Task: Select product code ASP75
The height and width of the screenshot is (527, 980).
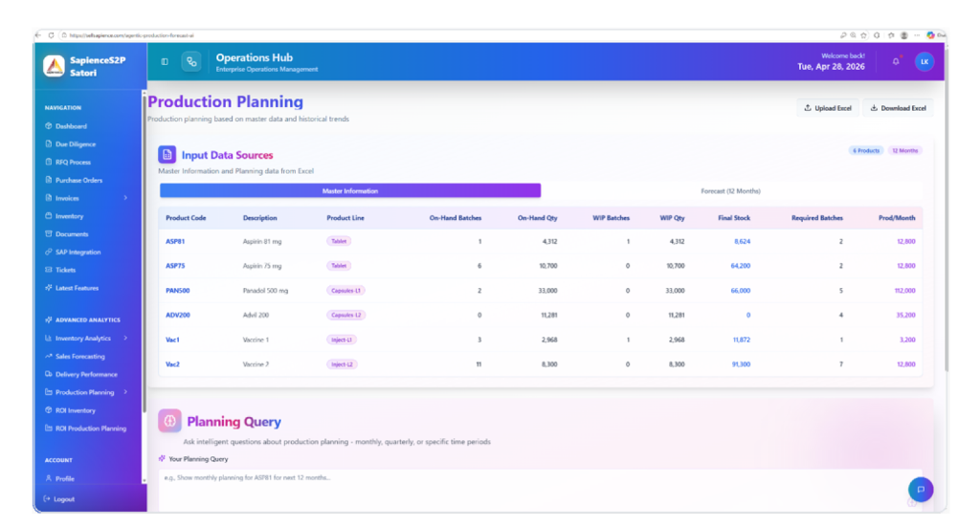Action: pos(175,266)
